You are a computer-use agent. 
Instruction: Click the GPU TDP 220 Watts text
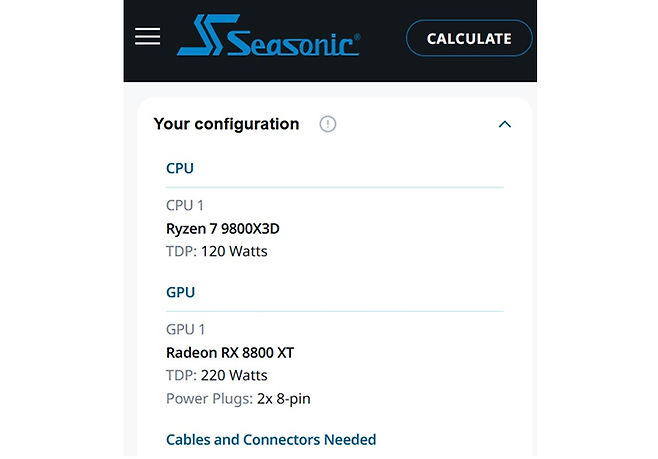(216, 376)
